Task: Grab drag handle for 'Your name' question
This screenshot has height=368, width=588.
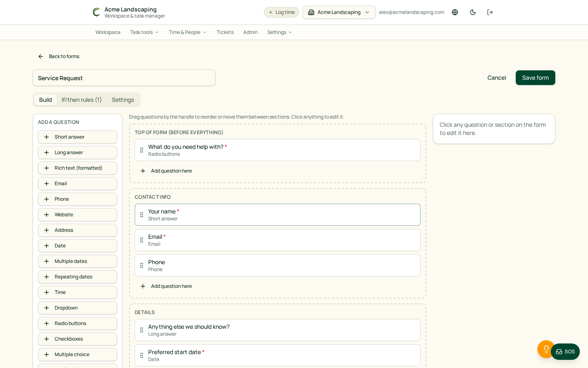Action: tap(142, 215)
